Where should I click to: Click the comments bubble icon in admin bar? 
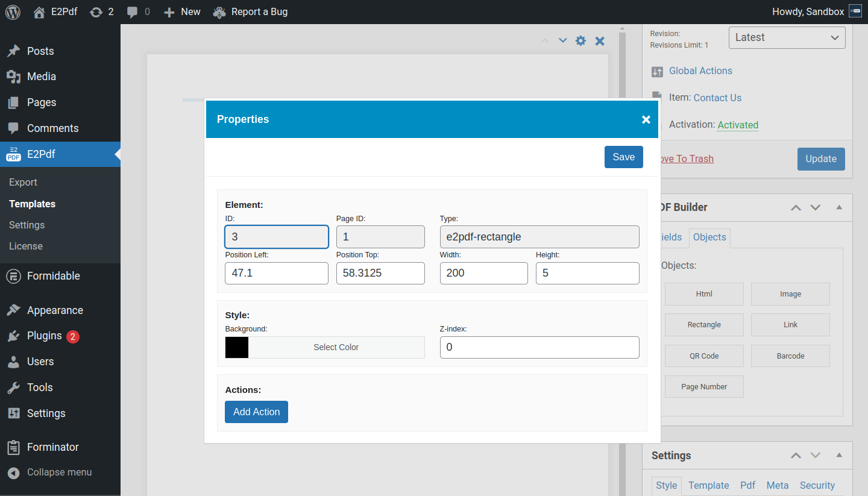pos(133,12)
